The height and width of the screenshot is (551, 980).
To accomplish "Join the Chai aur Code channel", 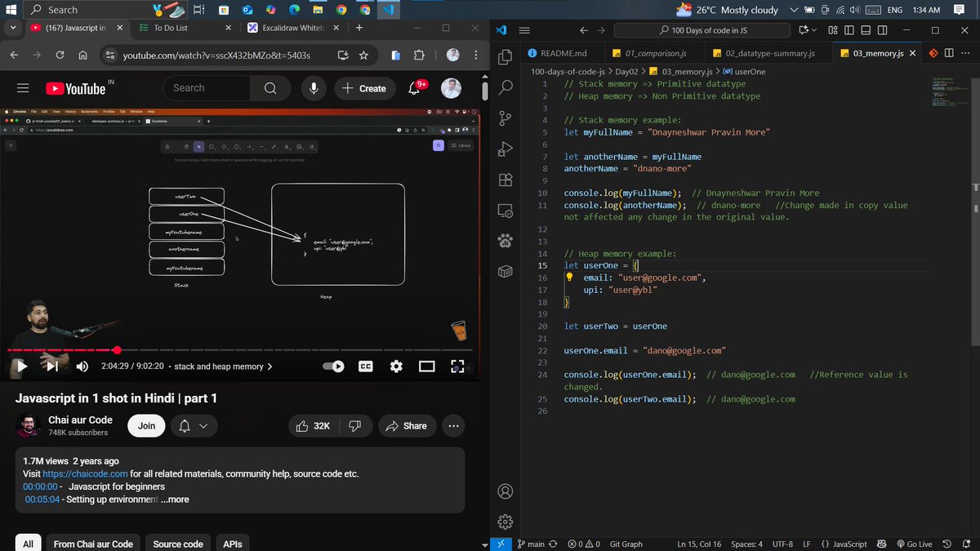I will pyautogui.click(x=146, y=425).
